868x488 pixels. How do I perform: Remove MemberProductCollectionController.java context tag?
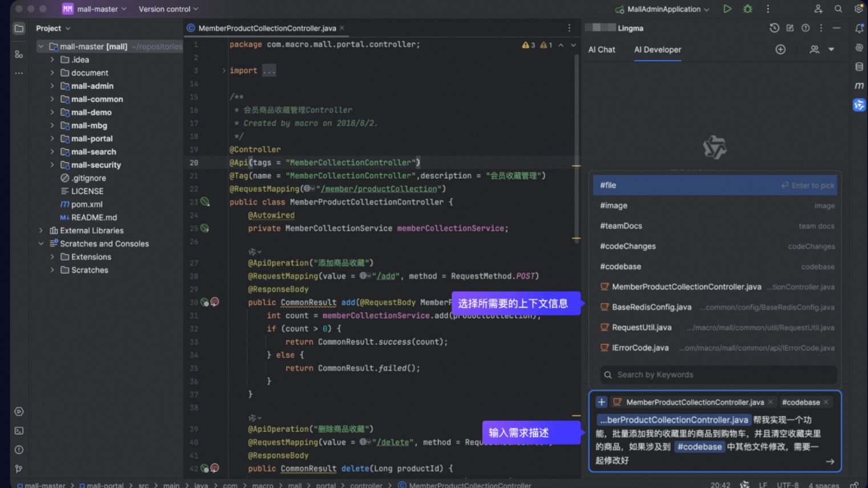pyautogui.click(x=770, y=402)
